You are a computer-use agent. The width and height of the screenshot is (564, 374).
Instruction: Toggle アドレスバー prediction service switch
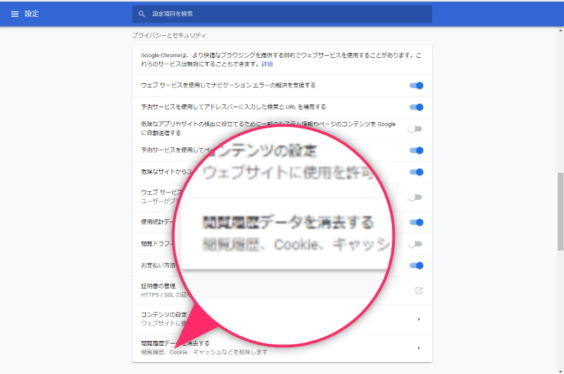click(416, 107)
